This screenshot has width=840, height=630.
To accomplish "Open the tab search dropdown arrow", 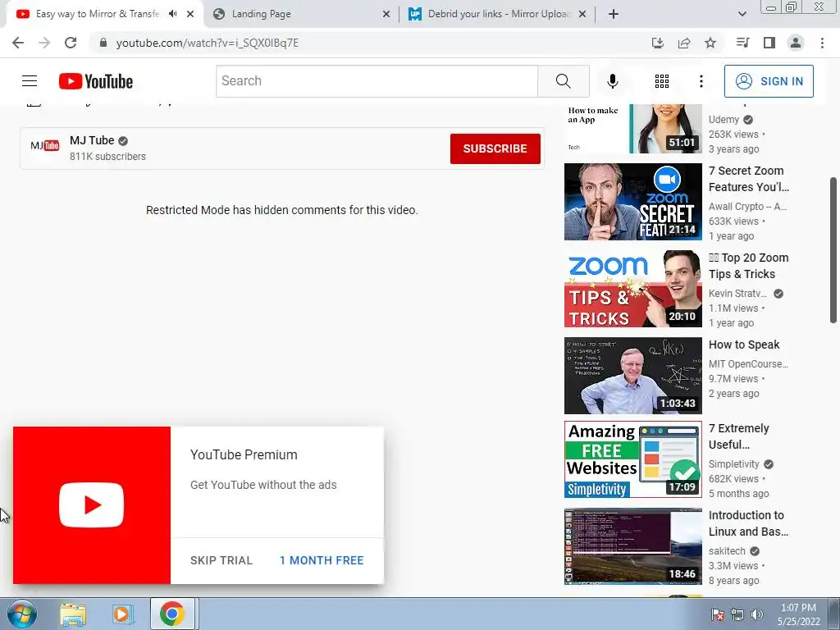I will [742, 14].
